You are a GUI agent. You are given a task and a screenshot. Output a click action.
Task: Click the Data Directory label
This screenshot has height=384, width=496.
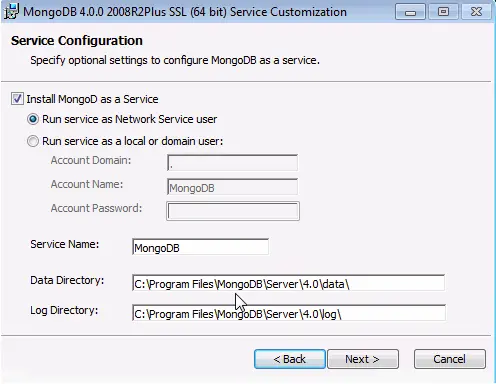67,280
